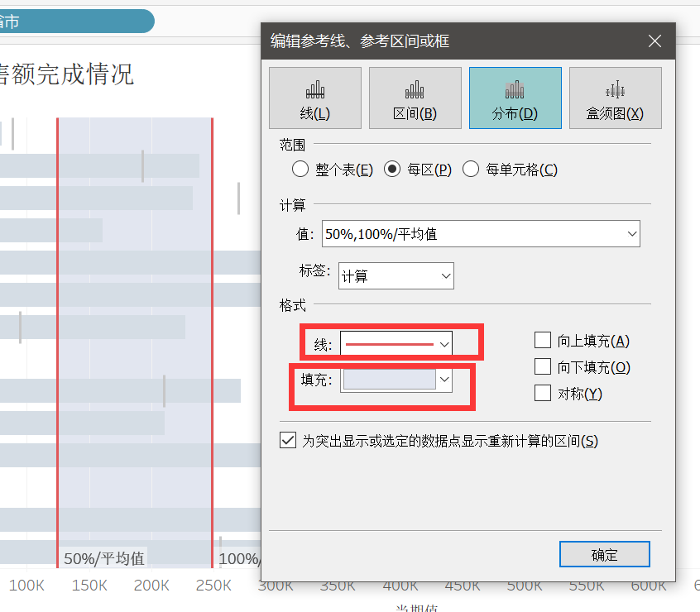
Task: Select the 区间(B) band type icon
Action: point(415,98)
